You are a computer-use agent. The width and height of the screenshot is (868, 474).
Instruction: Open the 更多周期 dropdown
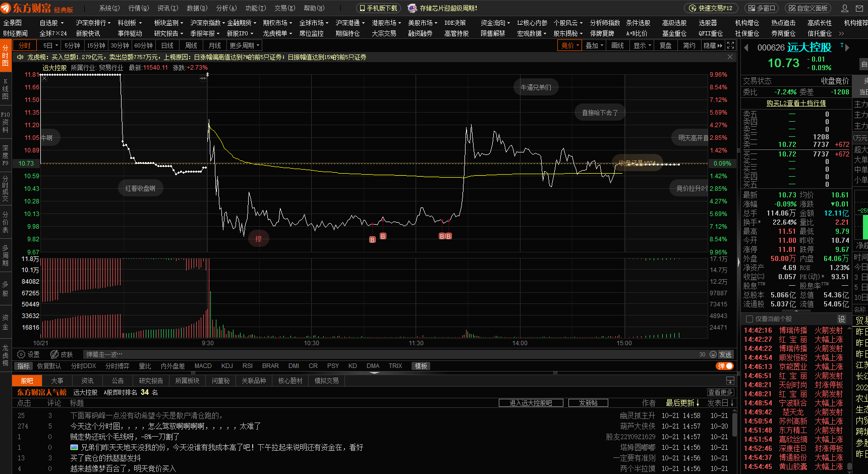244,45
